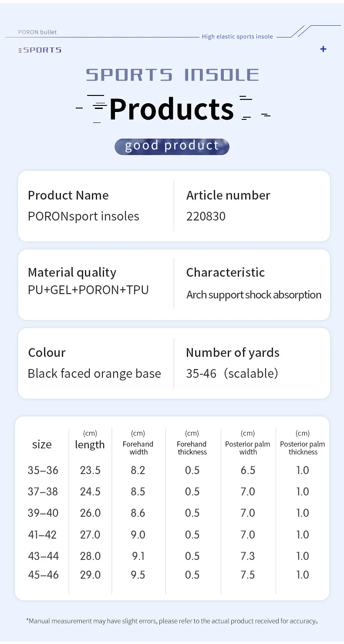Click the blue plus icon at top right

pos(323,49)
